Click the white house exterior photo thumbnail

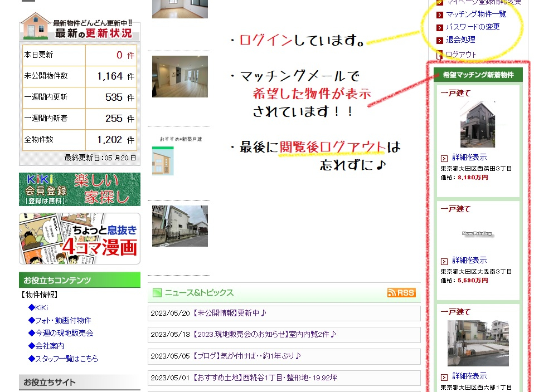pyautogui.click(x=180, y=226)
